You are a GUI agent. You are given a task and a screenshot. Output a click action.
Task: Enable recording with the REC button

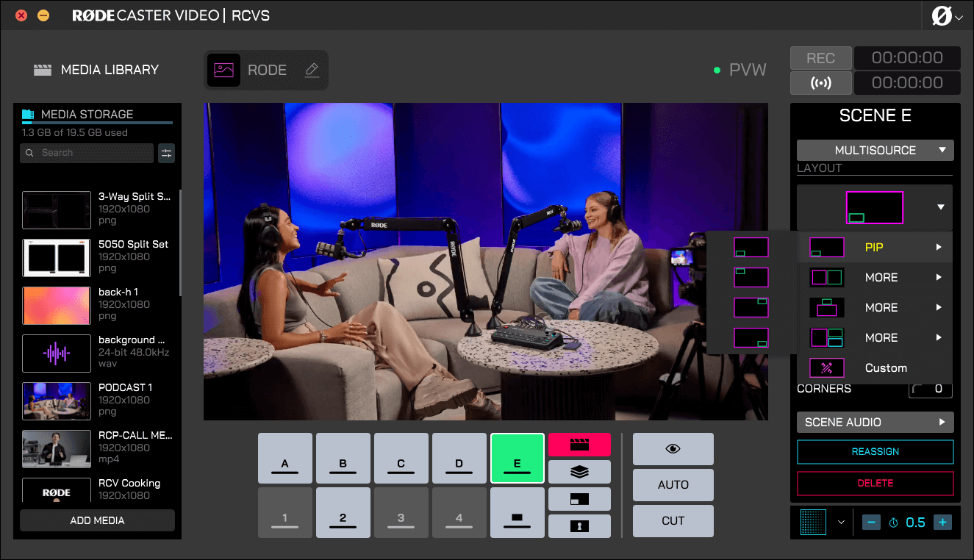pyautogui.click(x=820, y=58)
